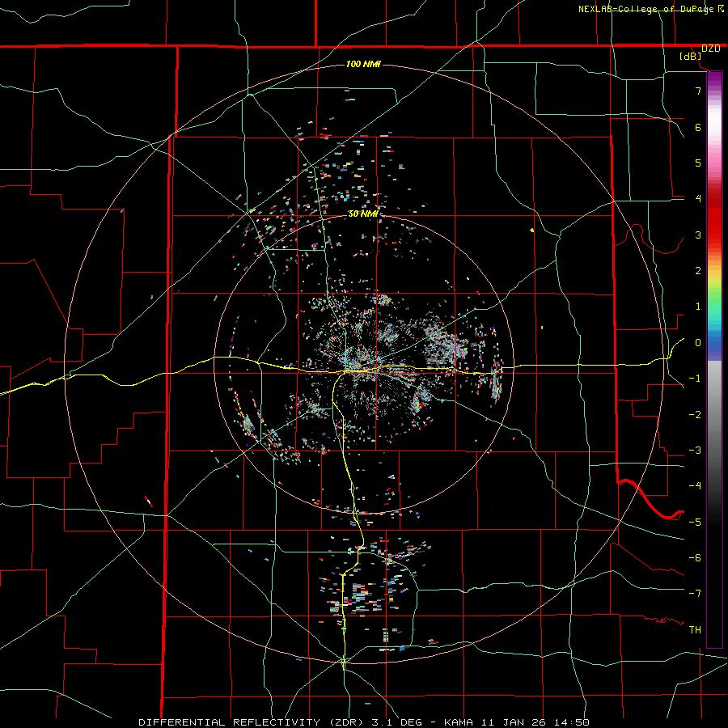Click the yellow-green band of the color bar
Image resolution: width=728 pixels, height=728 pixels.
[x=714, y=284]
